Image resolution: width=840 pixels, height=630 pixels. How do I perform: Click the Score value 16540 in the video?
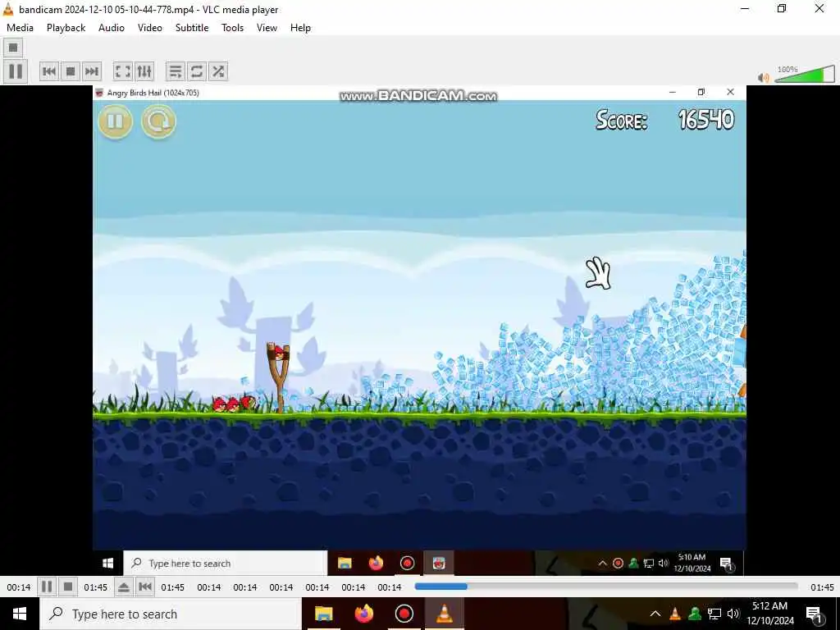[706, 120]
